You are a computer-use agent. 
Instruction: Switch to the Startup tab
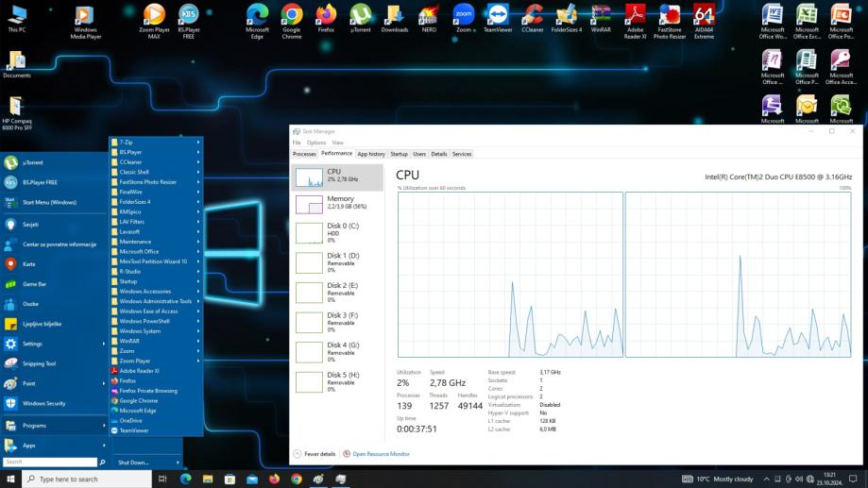tap(399, 155)
